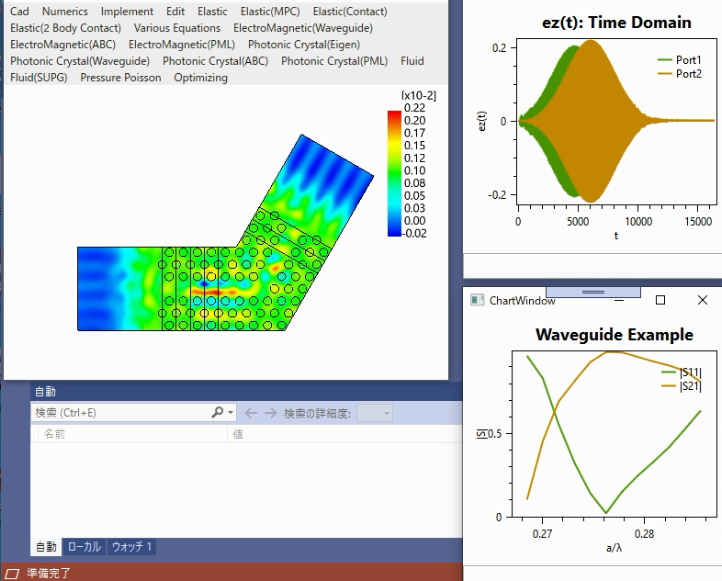Open the Implement menu
The width and height of the screenshot is (722, 581).
127,11
